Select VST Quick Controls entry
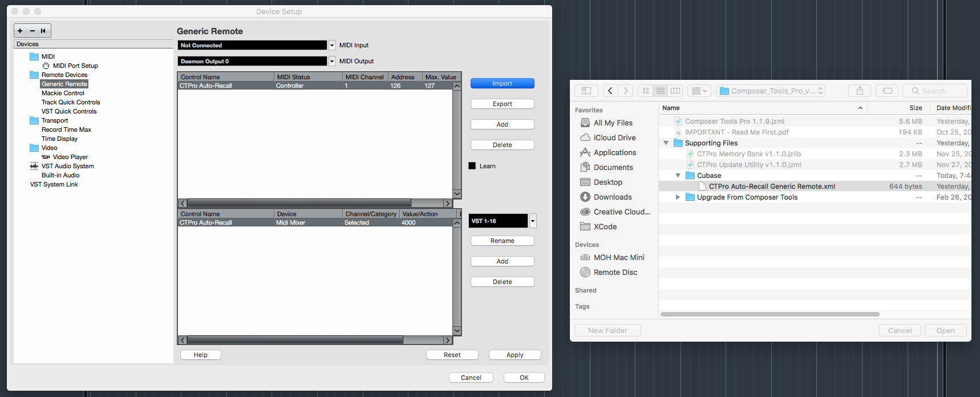This screenshot has height=397, width=980. pos(69,111)
